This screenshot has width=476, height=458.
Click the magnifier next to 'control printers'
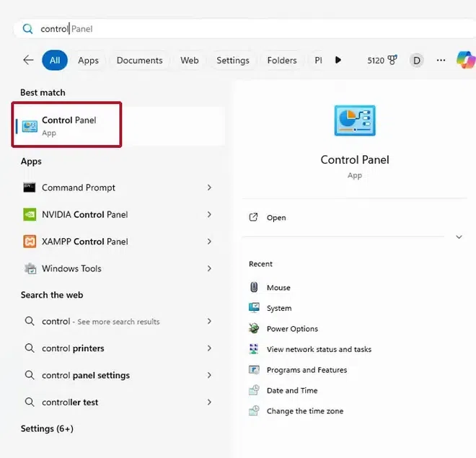pyautogui.click(x=30, y=348)
